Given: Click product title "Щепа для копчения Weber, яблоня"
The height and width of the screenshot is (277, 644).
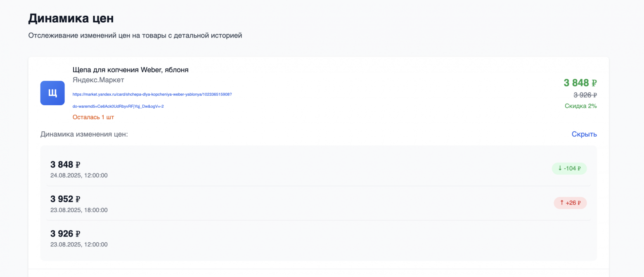Looking at the screenshot, I should [130, 70].
